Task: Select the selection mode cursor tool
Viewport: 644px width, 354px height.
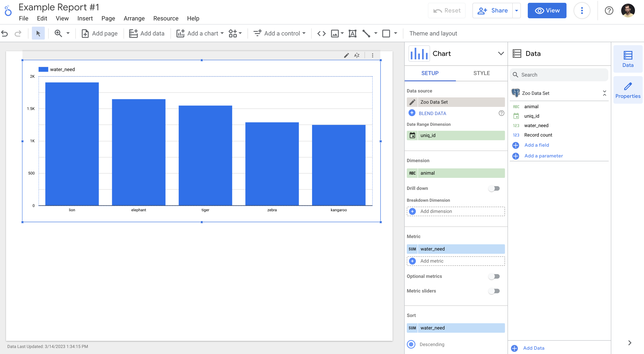Action: [38, 33]
